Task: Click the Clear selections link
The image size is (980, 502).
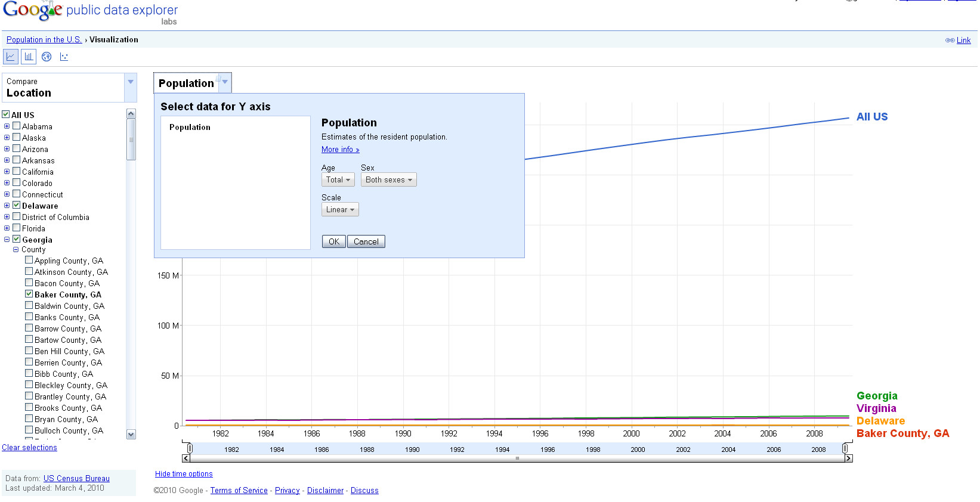Action: [29, 448]
